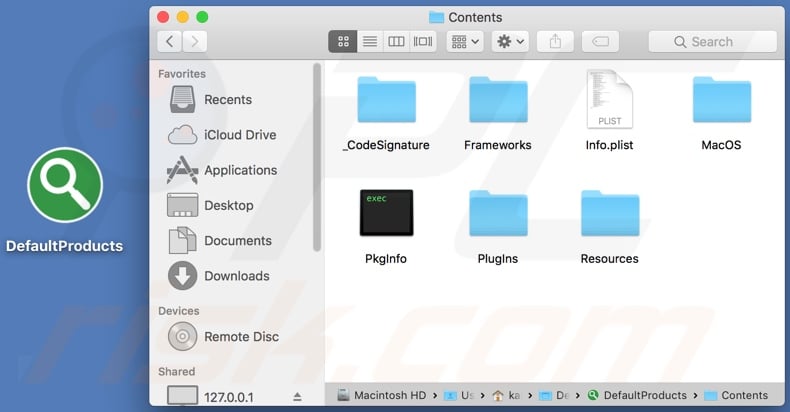Go back with the left arrow button
The image size is (790, 412).
[x=170, y=41]
